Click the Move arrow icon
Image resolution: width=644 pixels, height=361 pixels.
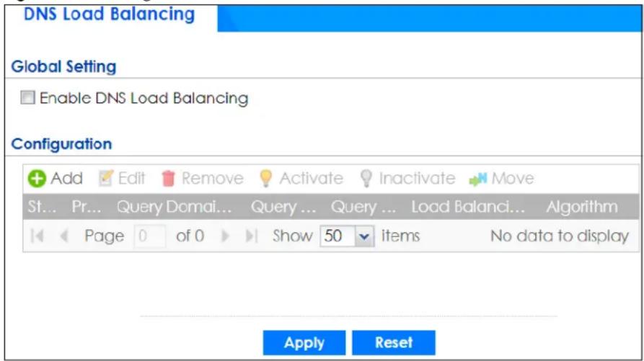pyautogui.click(x=478, y=179)
